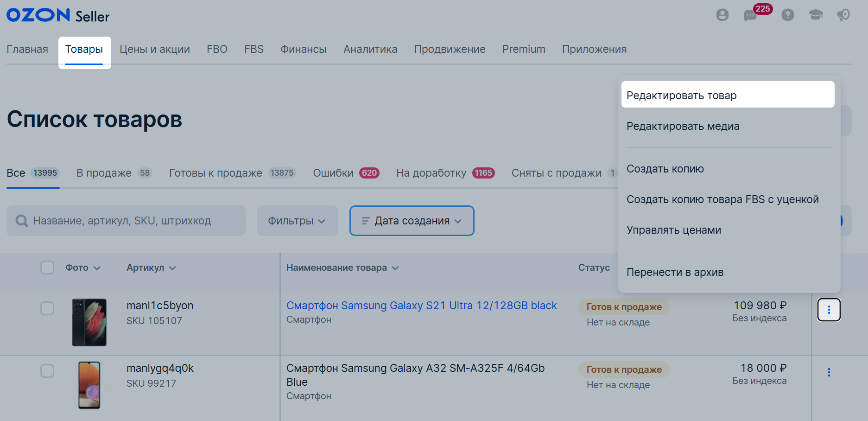Image resolution: width=868 pixels, height=421 pixels.
Task: Open the Premium nav tab
Action: 524,49
